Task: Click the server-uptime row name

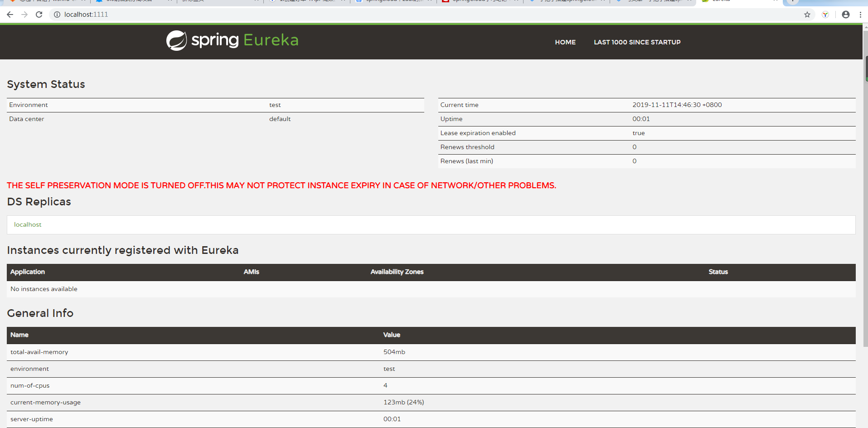Action: tap(32, 419)
